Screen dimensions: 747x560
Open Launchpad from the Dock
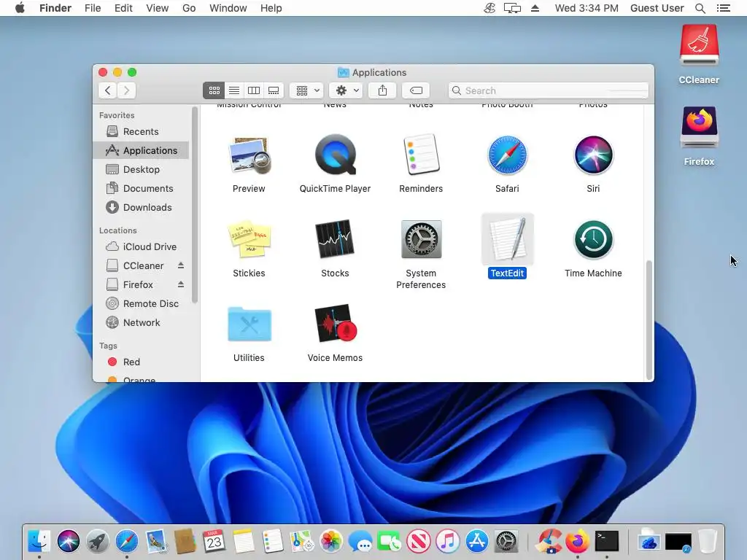coord(98,542)
